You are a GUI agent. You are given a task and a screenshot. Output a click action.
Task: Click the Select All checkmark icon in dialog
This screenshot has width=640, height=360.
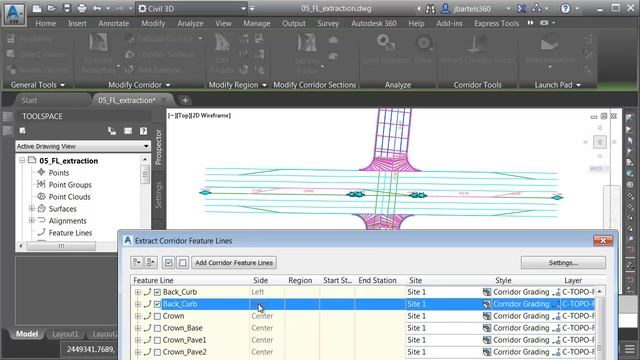pyautogui.click(x=168, y=262)
